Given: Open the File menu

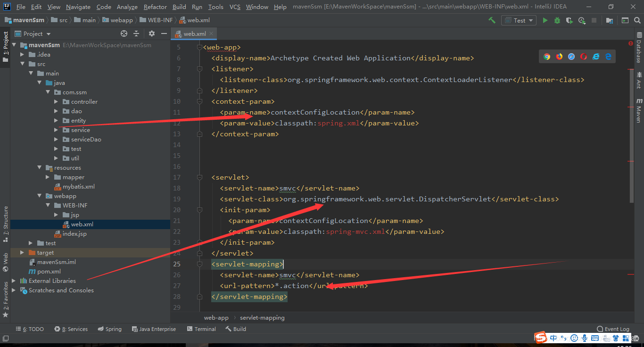Looking at the screenshot, I should click(x=21, y=7).
